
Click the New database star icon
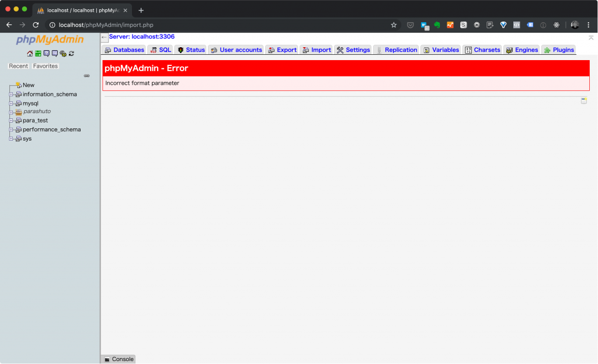click(x=19, y=84)
